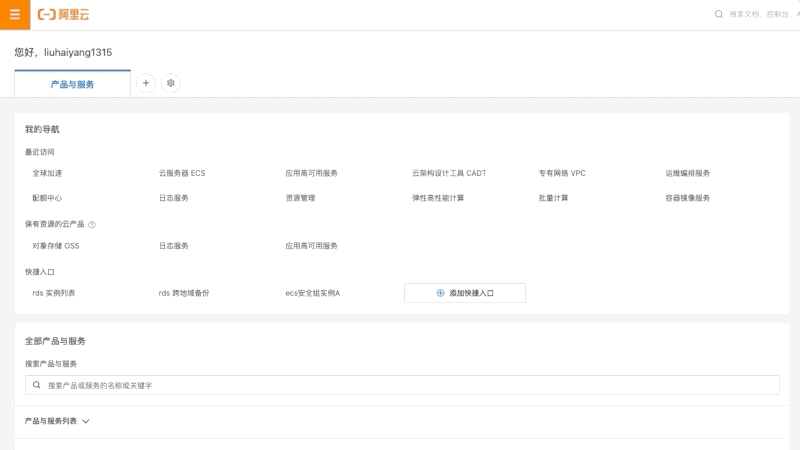Viewport: 800px width, 450px height.
Task: Open 弹性高性能计算 link
Action: pyautogui.click(x=438, y=198)
